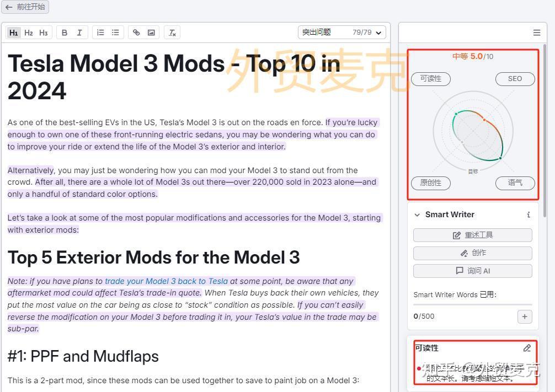Select the 原创性 pill
Viewport: 555px width, 392px height.
[431, 183]
